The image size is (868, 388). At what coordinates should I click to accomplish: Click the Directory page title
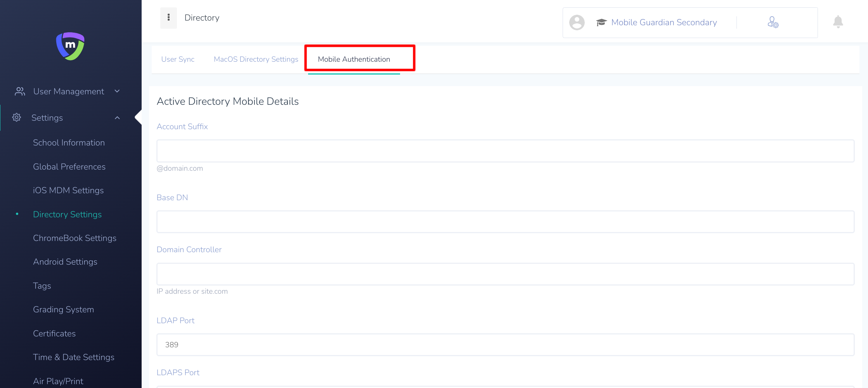202,18
